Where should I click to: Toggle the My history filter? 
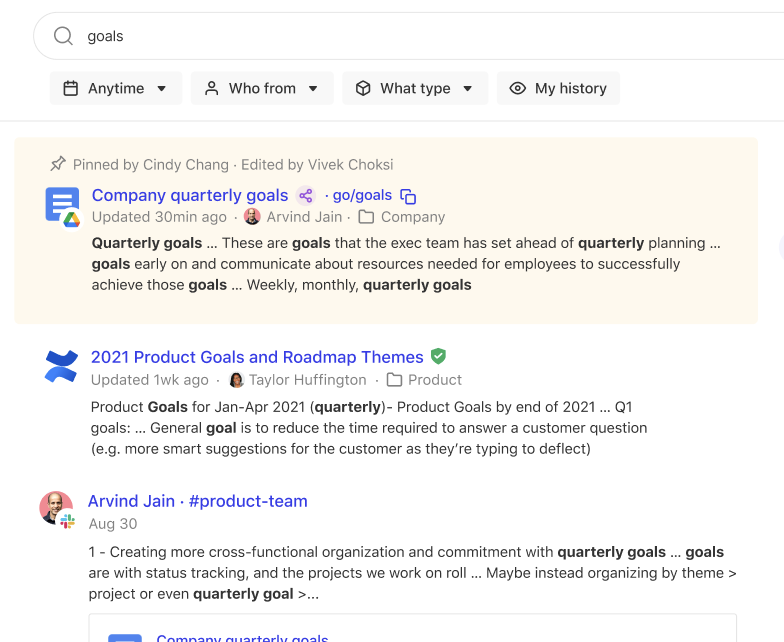pos(558,88)
